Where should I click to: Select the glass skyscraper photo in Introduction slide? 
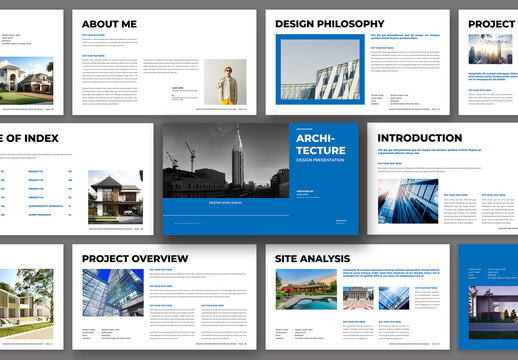(408, 201)
